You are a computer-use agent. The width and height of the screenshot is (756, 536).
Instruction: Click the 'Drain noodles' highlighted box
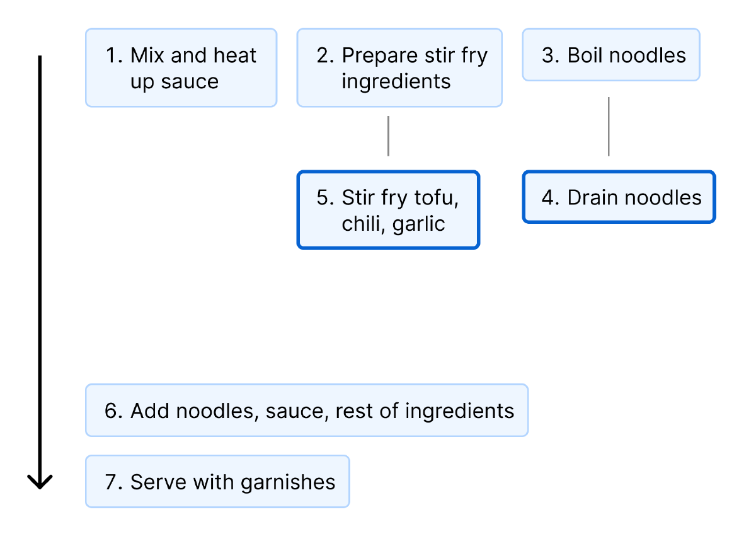pyautogui.click(x=619, y=197)
